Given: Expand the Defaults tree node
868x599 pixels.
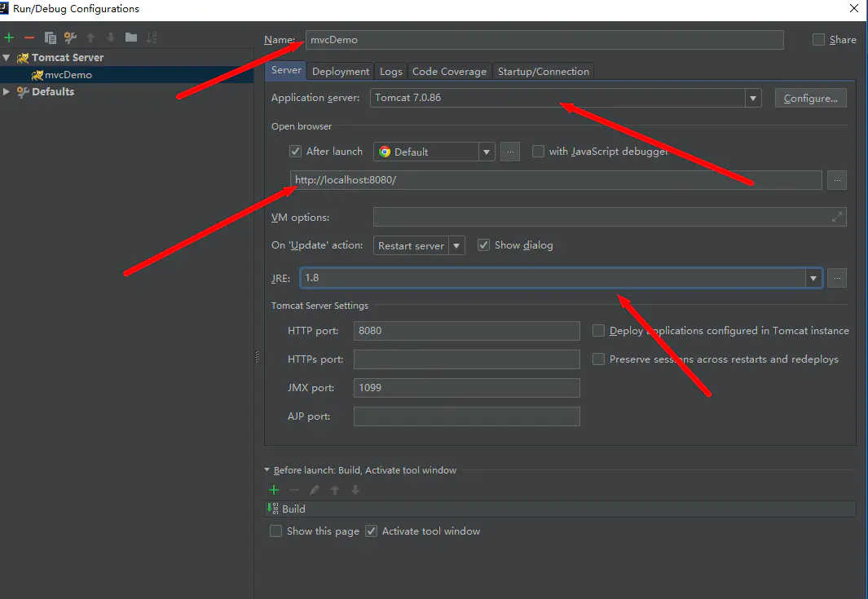Looking at the screenshot, I should pos(7,92).
